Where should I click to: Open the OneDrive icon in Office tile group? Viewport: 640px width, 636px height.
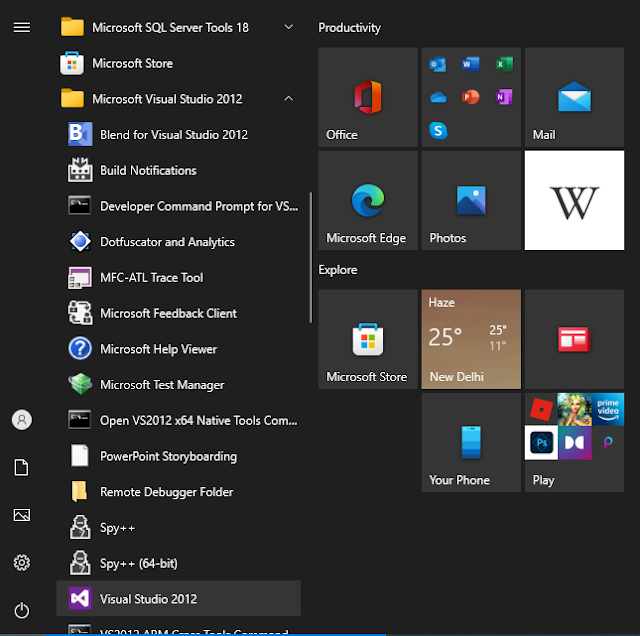click(x=438, y=97)
